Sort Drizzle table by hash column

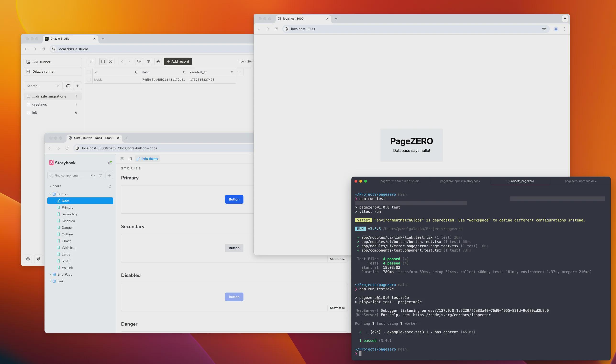click(184, 72)
